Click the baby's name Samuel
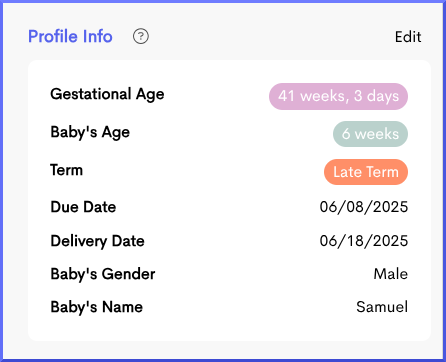Image resolution: width=446 pixels, height=362 pixels. point(382,307)
